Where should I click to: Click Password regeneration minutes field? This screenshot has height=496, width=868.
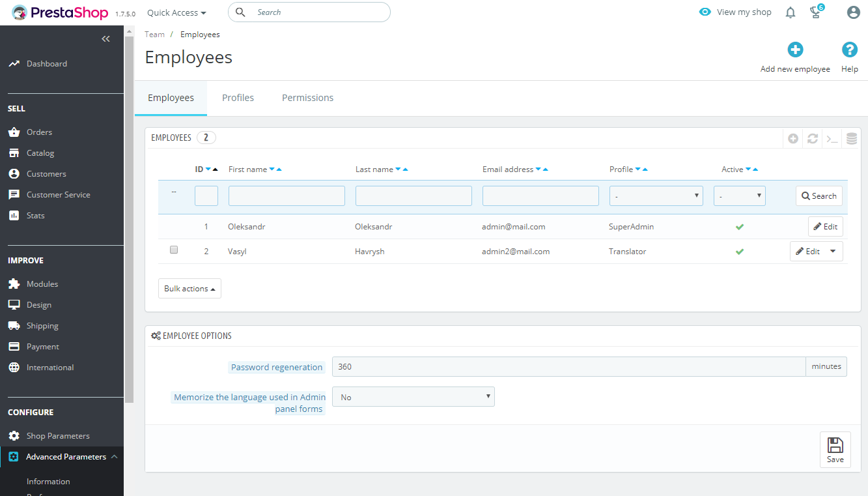[x=569, y=367]
